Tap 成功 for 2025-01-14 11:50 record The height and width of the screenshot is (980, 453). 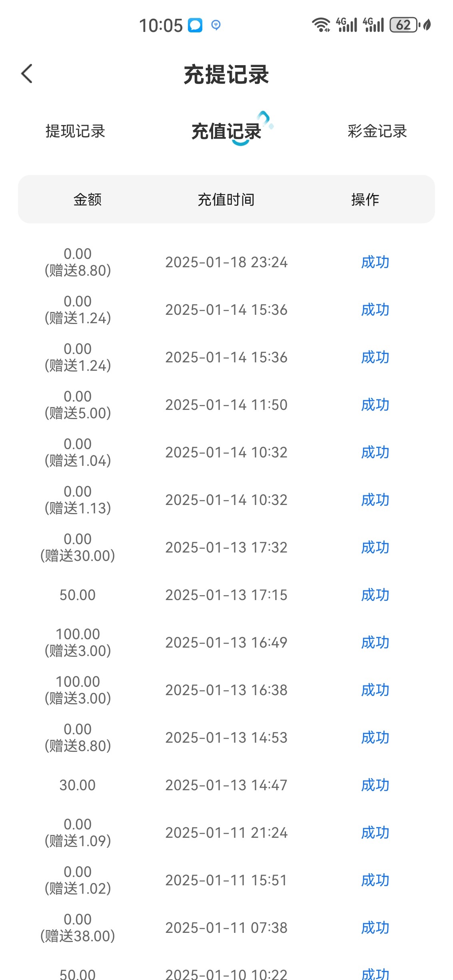375,405
